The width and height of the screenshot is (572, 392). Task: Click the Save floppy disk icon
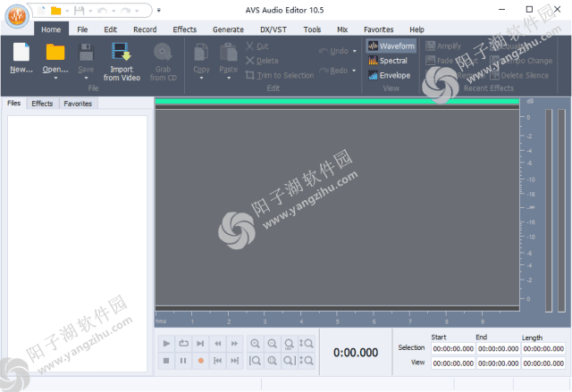(86, 52)
